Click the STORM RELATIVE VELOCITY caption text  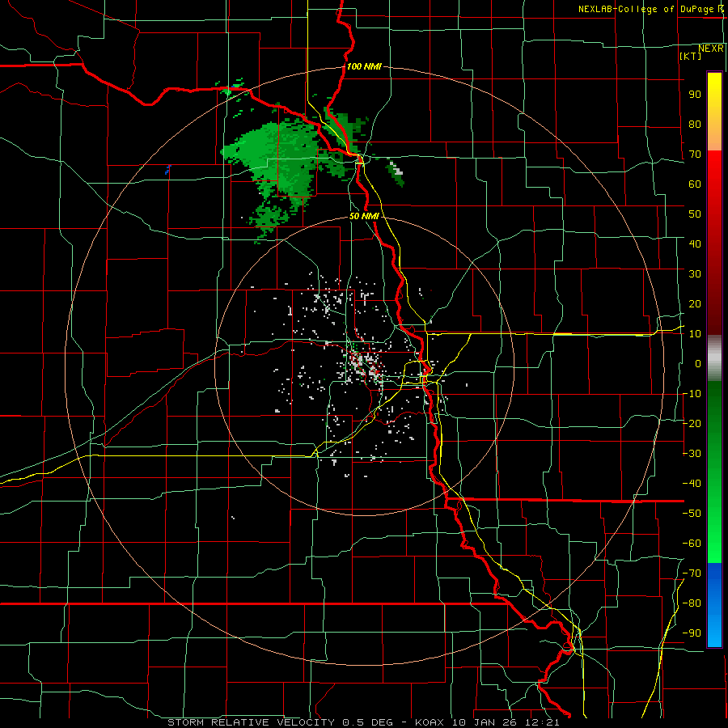tap(251, 722)
